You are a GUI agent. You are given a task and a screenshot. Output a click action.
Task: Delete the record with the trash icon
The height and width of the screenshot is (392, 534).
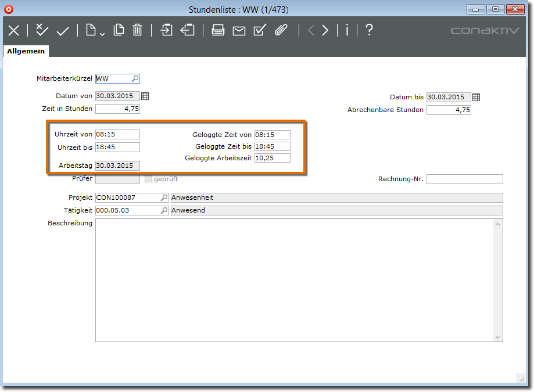(137, 30)
